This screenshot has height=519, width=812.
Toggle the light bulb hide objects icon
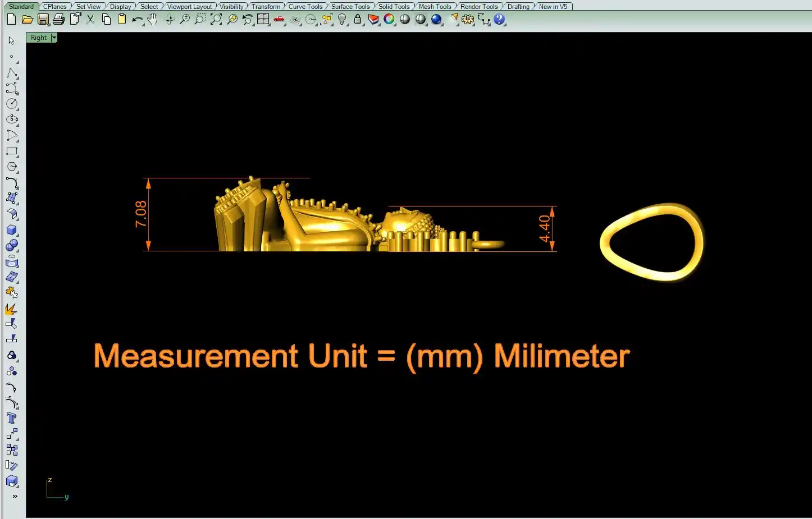(x=342, y=20)
